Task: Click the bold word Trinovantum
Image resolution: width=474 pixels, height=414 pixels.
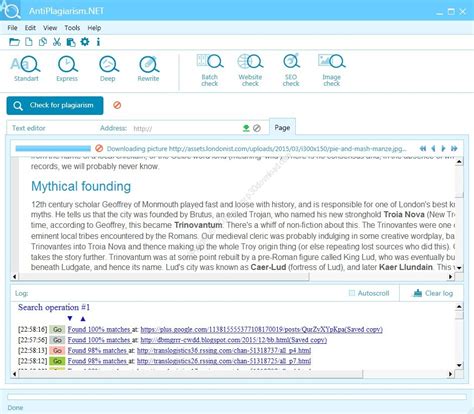Action: [x=198, y=225]
